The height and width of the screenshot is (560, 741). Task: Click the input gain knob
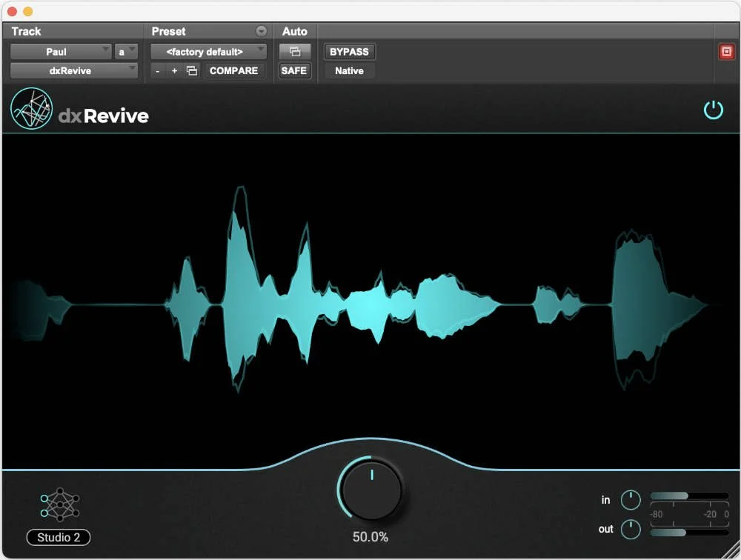630,500
